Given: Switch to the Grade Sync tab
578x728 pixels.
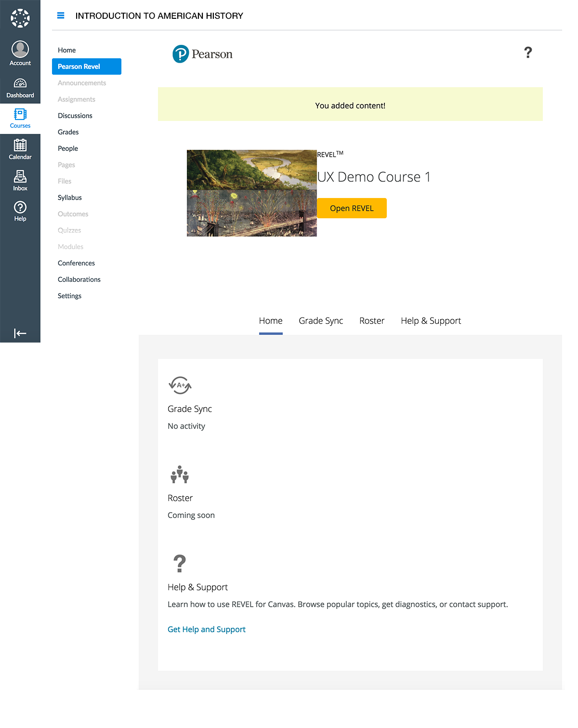Looking at the screenshot, I should 321,321.
